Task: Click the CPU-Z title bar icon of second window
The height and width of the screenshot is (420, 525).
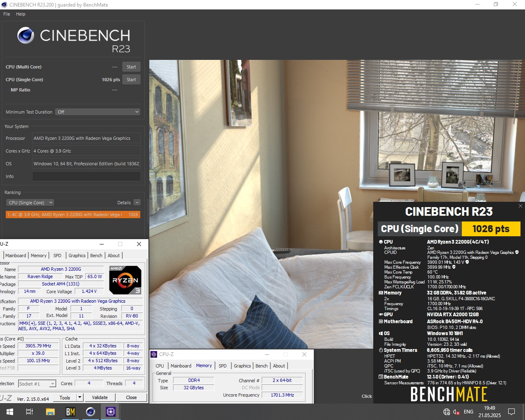Action: (154, 354)
